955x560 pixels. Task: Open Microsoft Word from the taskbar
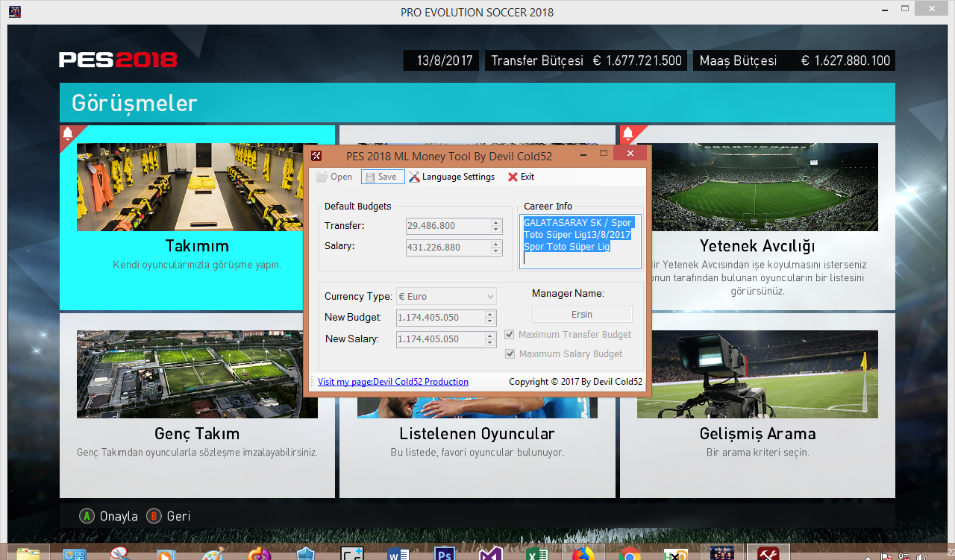(398, 553)
